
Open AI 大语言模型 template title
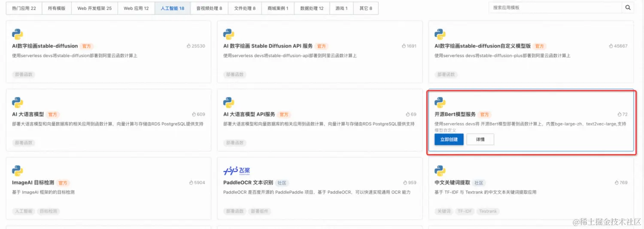click(x=28, y=114)
